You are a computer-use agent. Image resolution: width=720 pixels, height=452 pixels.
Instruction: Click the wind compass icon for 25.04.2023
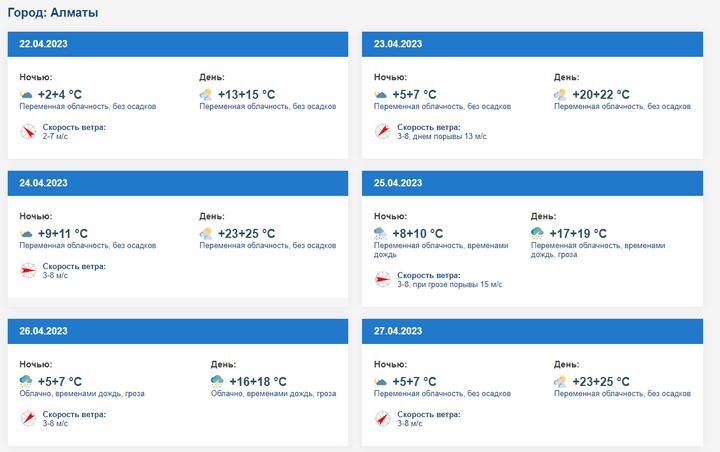(x=382, y=279)
